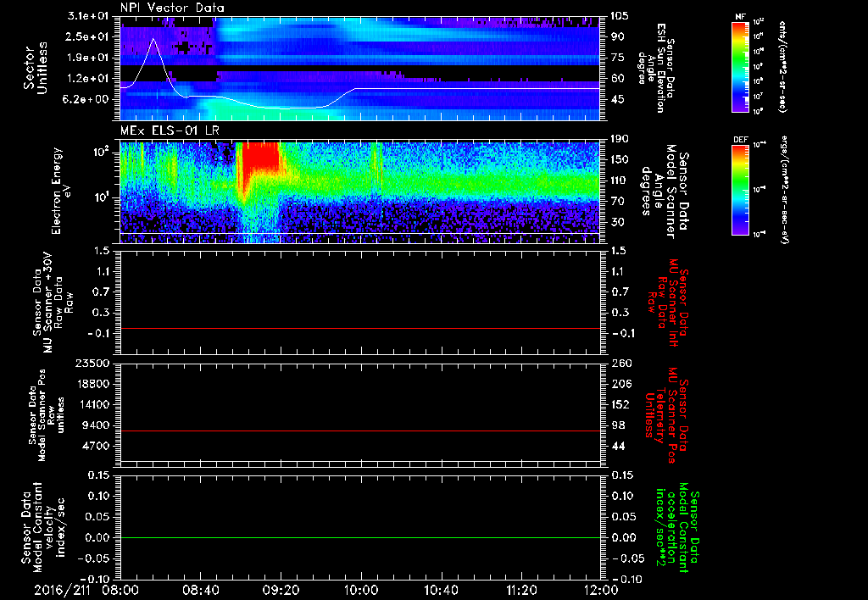This screenshot has width=868, height=600.
Task: Click the 'ergs/(cm**2-sr-sec-eV)' units label
Action: (784, 190)
